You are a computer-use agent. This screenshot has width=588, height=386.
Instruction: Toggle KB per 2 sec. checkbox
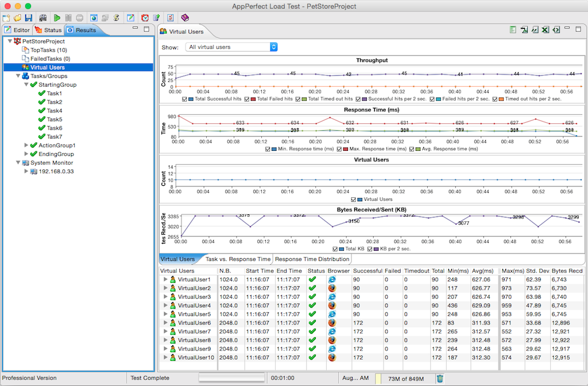(370, 249)
